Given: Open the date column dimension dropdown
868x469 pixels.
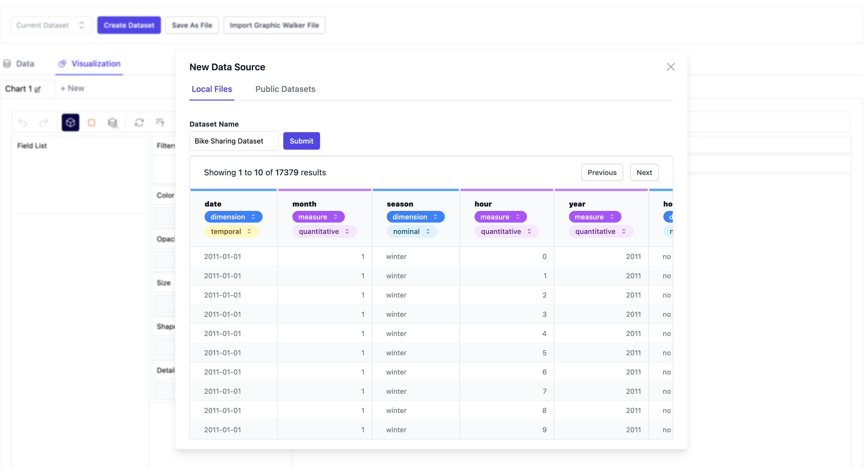Looking at the screenshot, I should click(233, 217).
